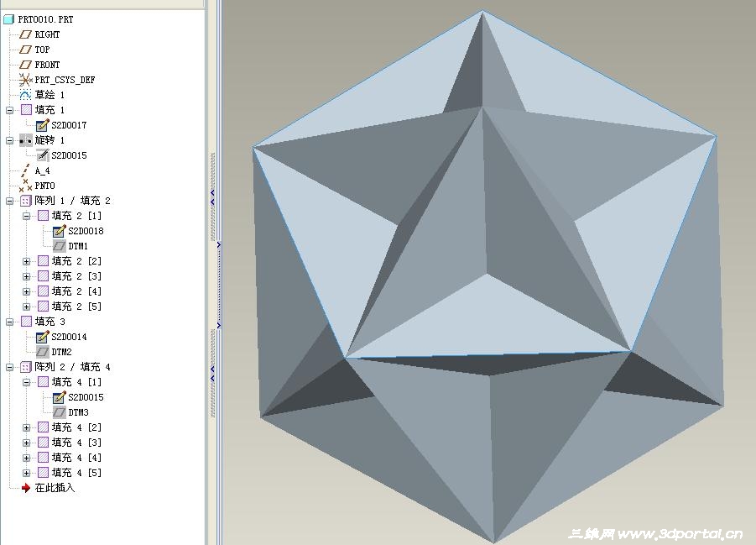Expand the 填充 4 [5] node
The image size is (756, 545).
(x=27, y=473)
